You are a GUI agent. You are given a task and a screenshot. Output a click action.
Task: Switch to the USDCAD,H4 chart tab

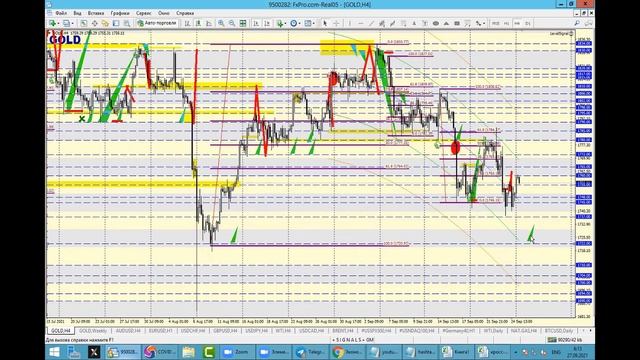[x=311, y=331]
